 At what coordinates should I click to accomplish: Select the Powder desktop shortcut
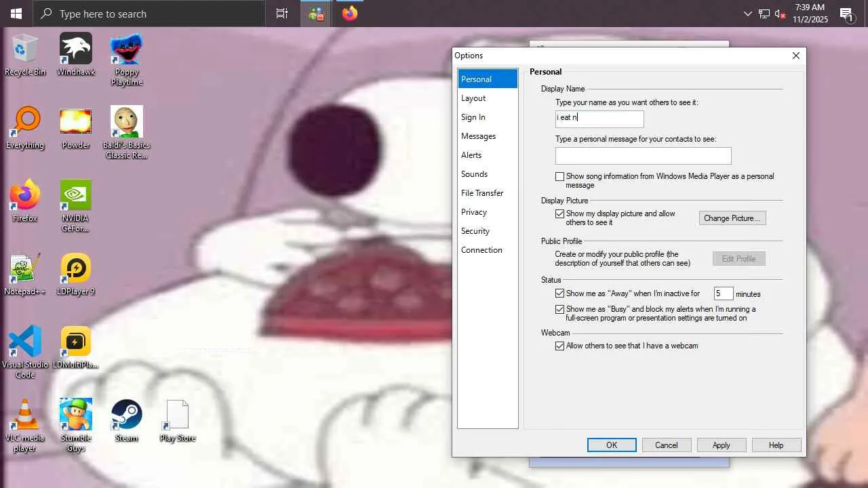(x=76, y=127)
